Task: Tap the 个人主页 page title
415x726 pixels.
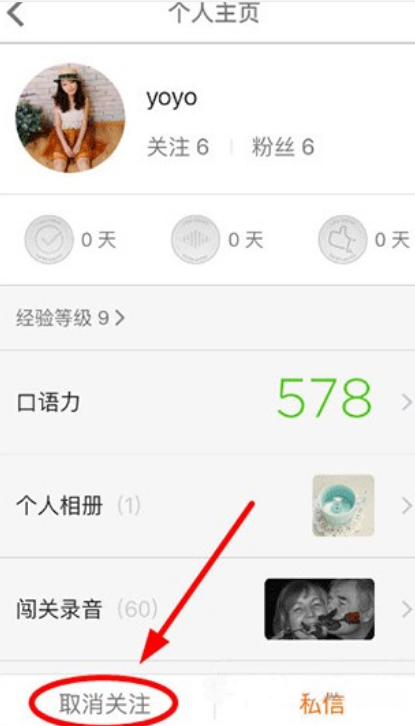Action: (214, 13)
